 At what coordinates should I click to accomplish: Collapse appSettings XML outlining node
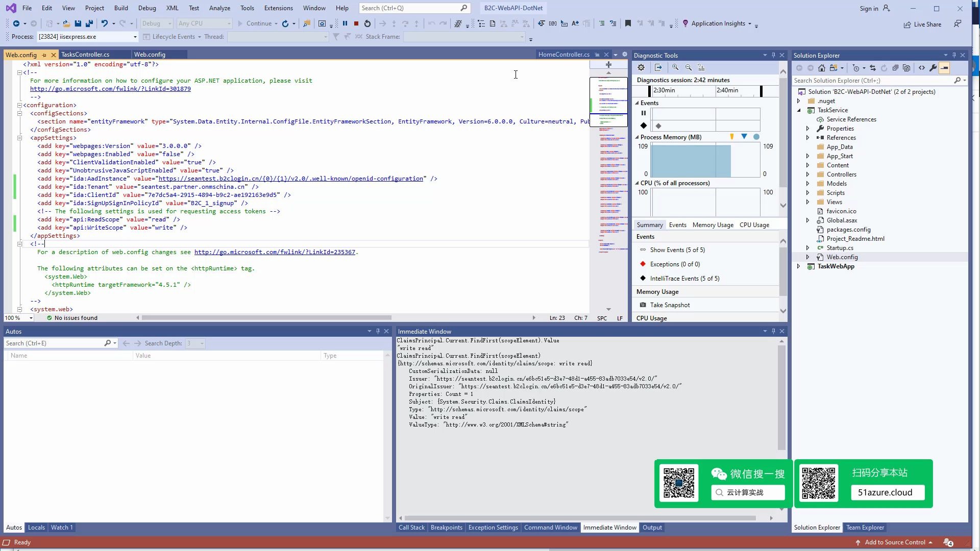tap(20, 138)
